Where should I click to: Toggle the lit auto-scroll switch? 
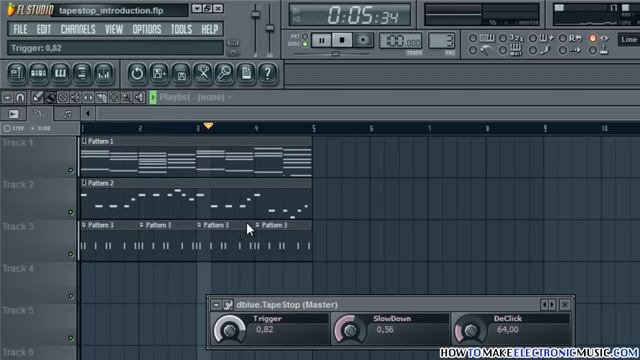pyautogui.click(x=593, y=38)
